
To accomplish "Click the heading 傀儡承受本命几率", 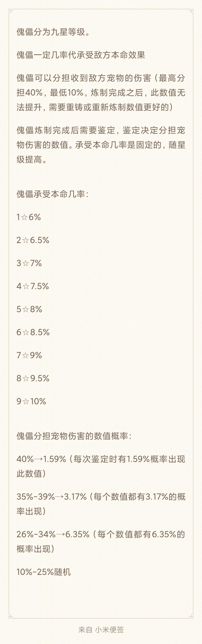I will point(52,194).
